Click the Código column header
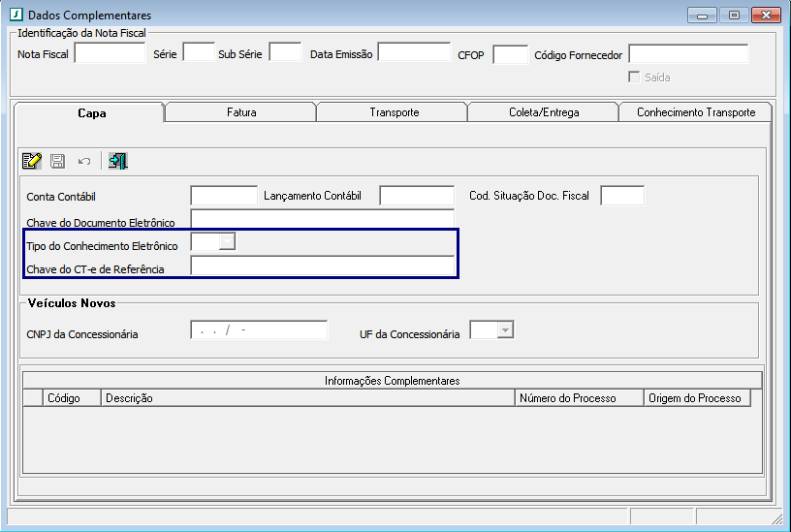791x532 pixels. [x=63, y=398]
